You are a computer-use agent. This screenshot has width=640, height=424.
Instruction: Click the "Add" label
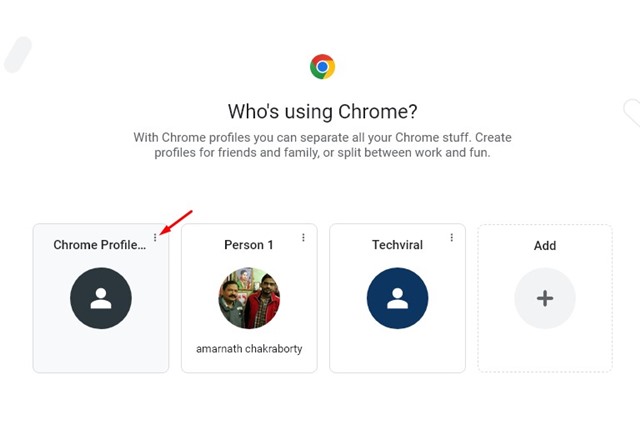(545, 246)
